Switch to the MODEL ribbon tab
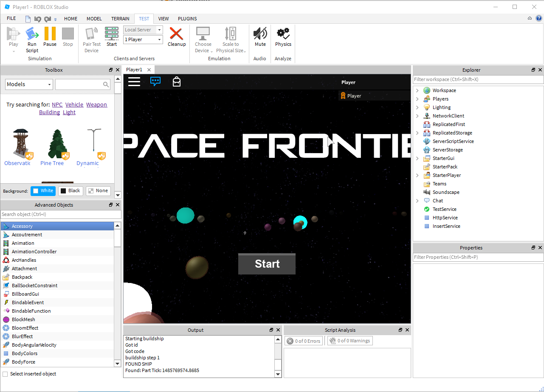This screenshot has height=392, width=544. pyautogui.click(x=94, y=19)
